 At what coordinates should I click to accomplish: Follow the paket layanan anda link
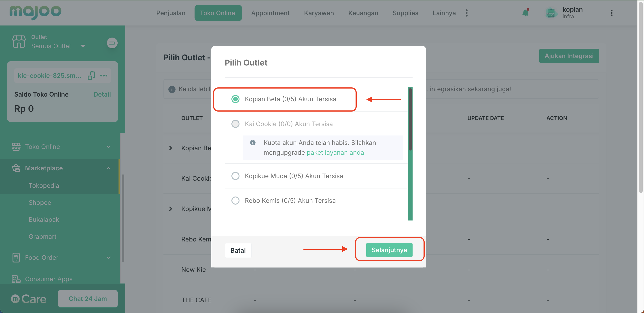coord(335,152)
